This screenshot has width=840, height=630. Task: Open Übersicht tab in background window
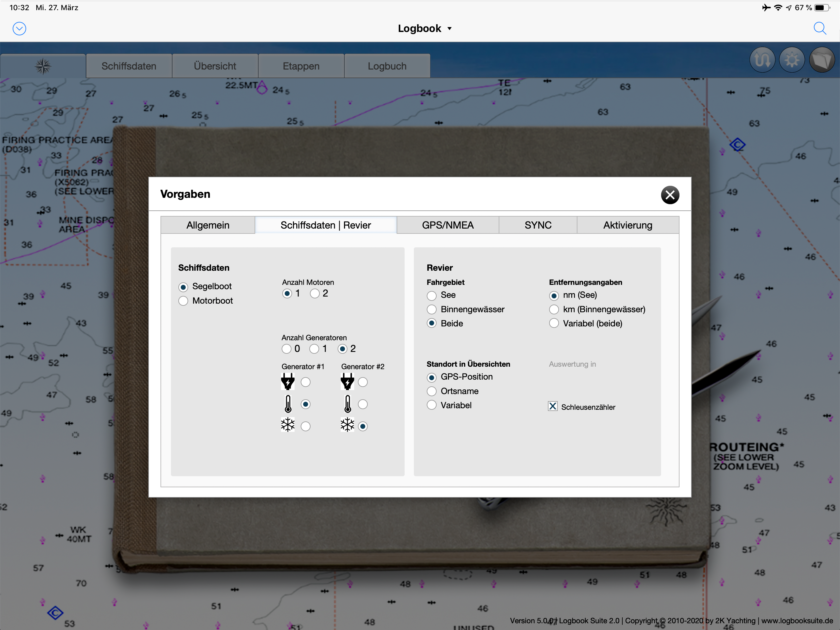[x=215, y=66]
